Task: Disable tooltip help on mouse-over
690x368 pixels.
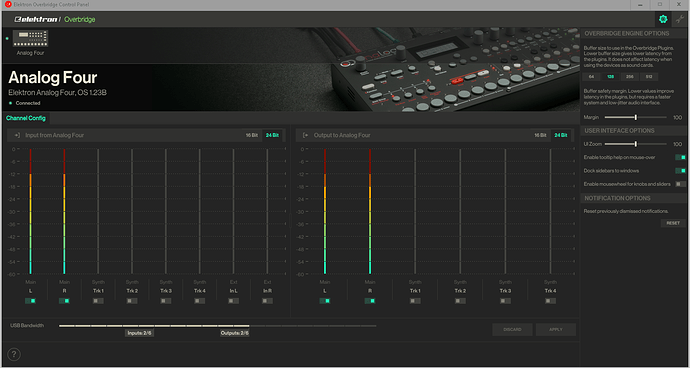Action: coord(680,157)
